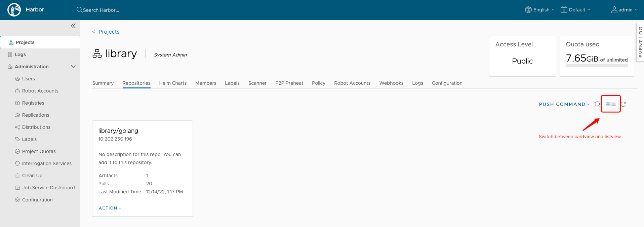Open the Members tab
This screenshot has width=644, height=227.
tap(206, 83)
